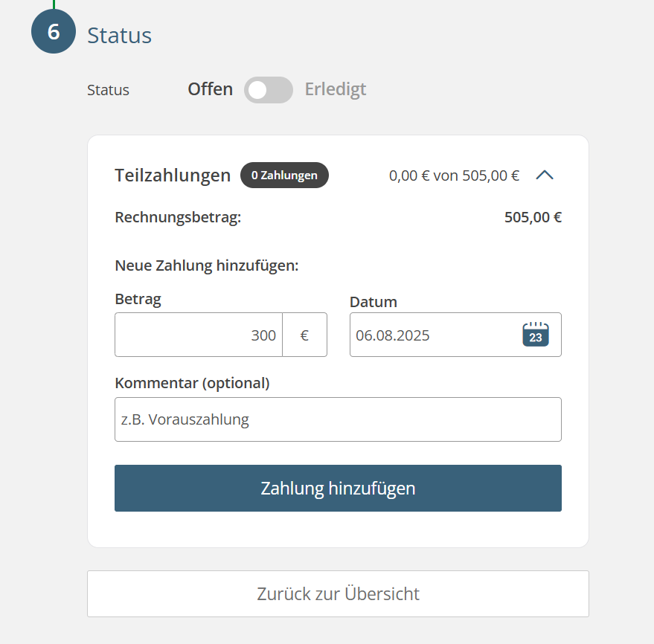The height and width of the screenshot is (644, 654).
Task: Click the 'Kommentar (optional)' label
Action: click(x=192, y=383)
